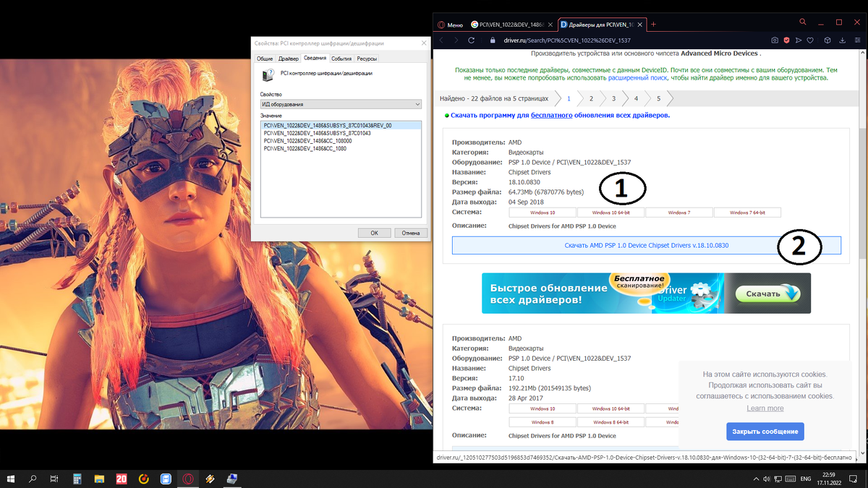Image resolution: width=868 pixels, height=488 pixels.
Task: Reload the driver.ru page
Action: pyautogui.click(x=472, y=40)
